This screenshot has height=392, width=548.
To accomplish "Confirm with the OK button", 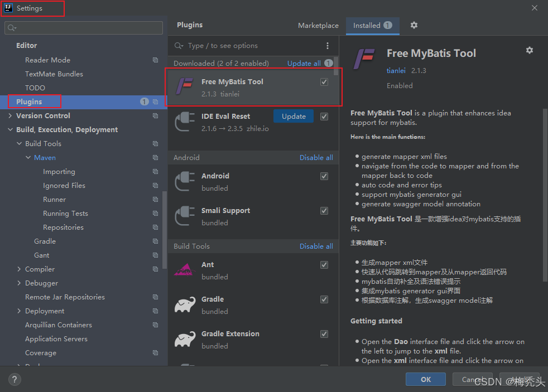I will [426, 379].
